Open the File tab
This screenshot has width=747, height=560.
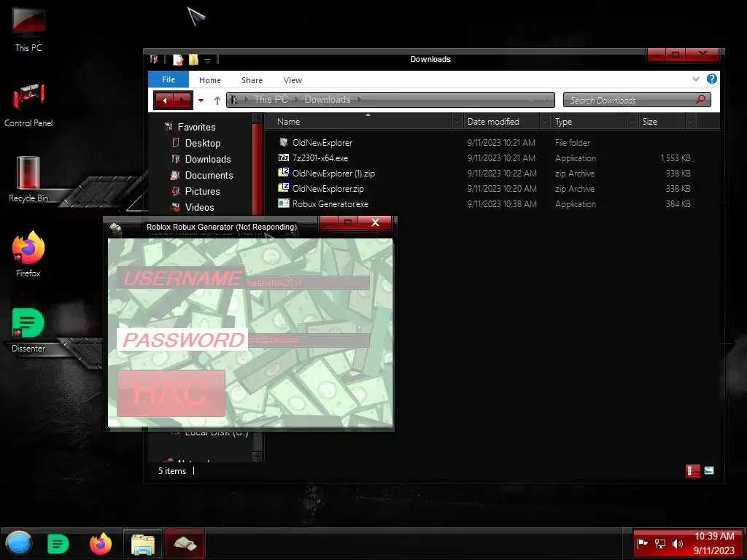pyautogui.click(x=169, y=79)
